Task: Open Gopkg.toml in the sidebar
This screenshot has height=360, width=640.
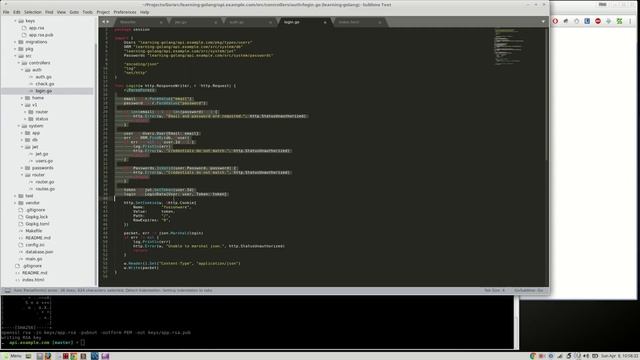Action: pyautogui.click(x=37, y=224)
